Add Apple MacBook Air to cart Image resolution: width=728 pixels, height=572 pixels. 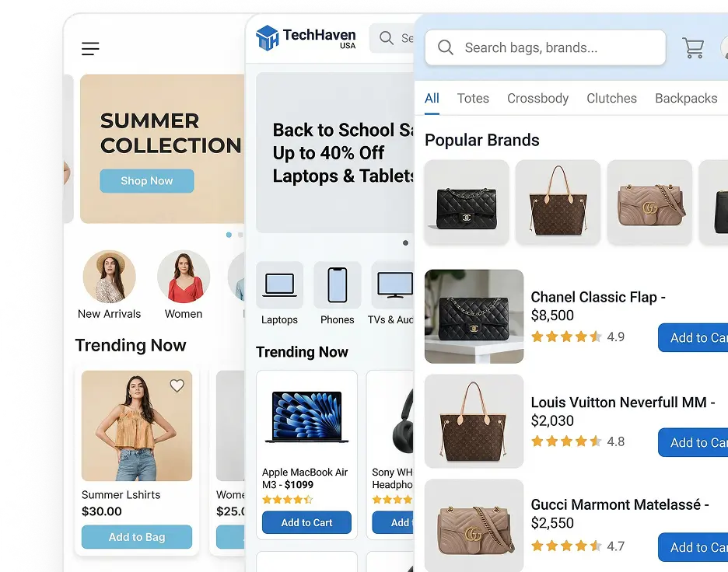coord(306,522)
